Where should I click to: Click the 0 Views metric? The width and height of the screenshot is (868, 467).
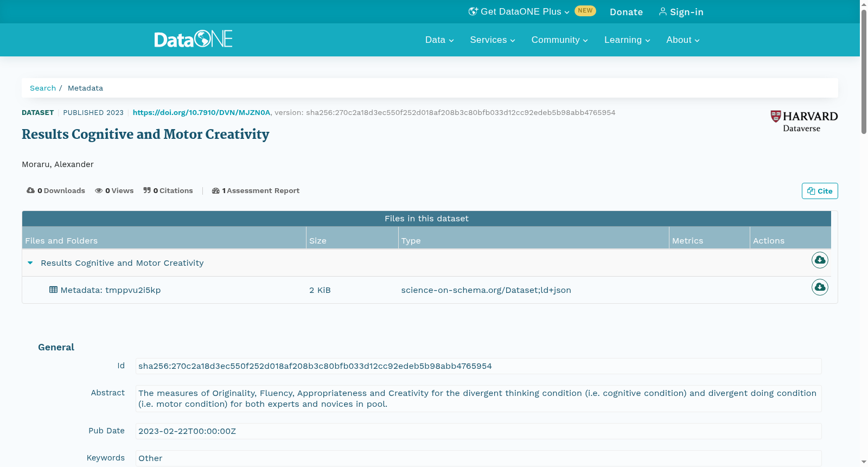point(114,191)
